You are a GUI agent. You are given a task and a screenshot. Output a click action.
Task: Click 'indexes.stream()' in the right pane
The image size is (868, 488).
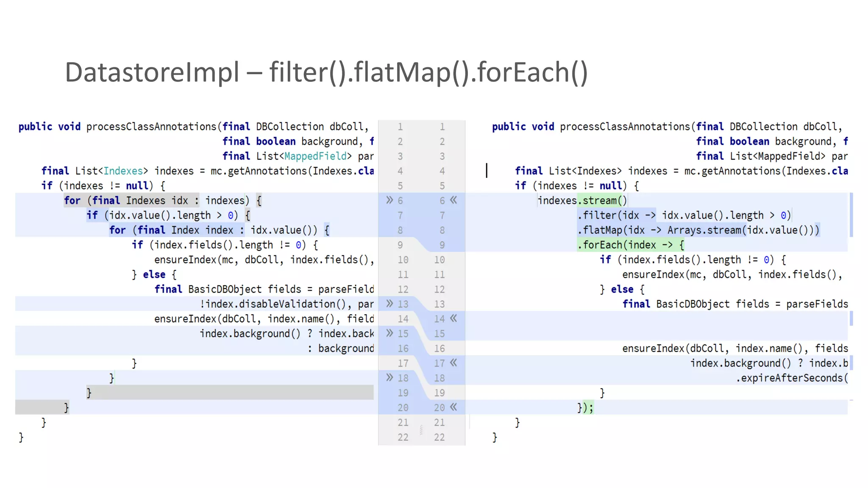582,200
